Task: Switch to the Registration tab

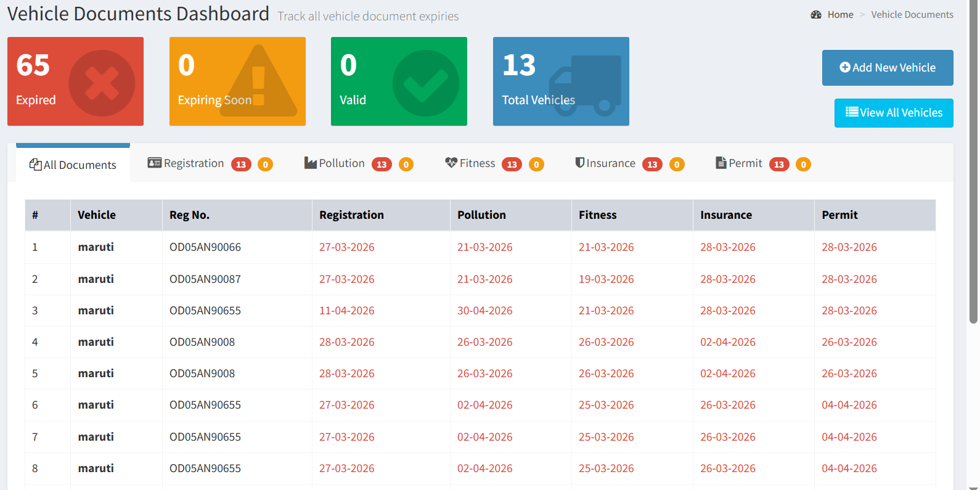Action: [x=210, y=163]
